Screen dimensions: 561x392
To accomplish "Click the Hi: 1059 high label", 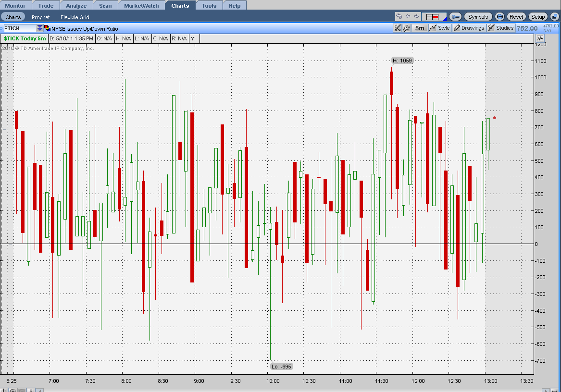I will [402, 61].
